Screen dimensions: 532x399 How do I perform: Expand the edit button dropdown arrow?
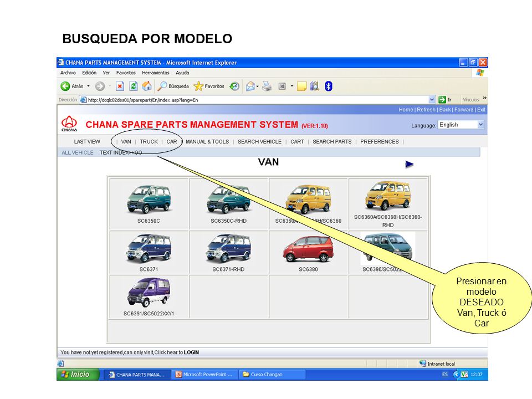(292, 86)
